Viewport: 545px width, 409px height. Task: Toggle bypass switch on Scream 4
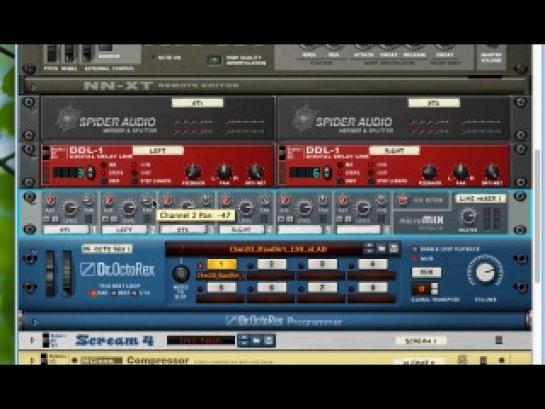(x=46, y=340)
